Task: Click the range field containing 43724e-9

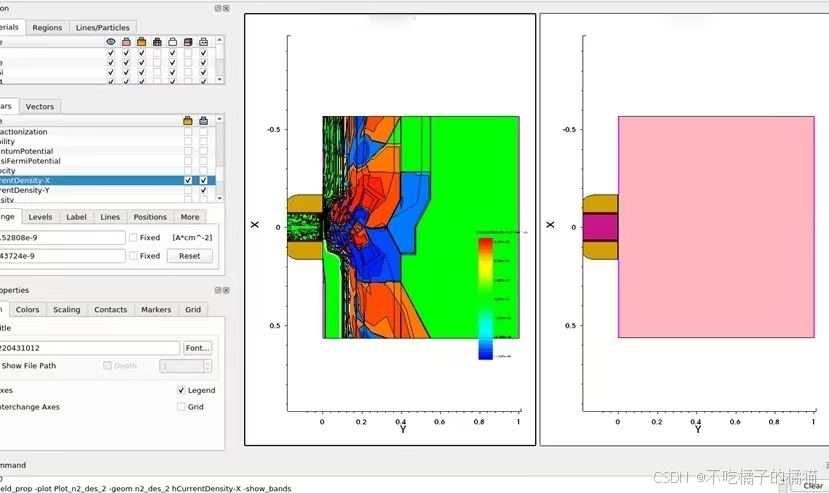Action: click(62, 255)
